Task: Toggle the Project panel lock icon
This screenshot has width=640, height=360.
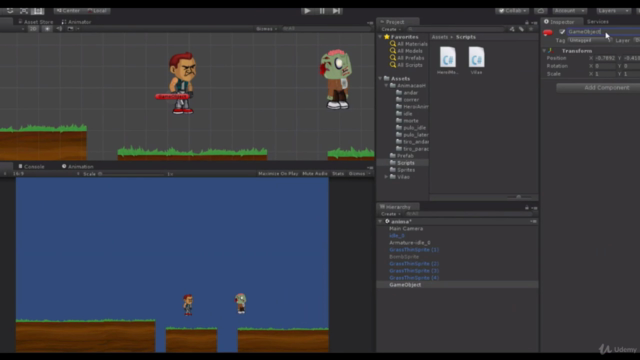Action: point(527,22)
